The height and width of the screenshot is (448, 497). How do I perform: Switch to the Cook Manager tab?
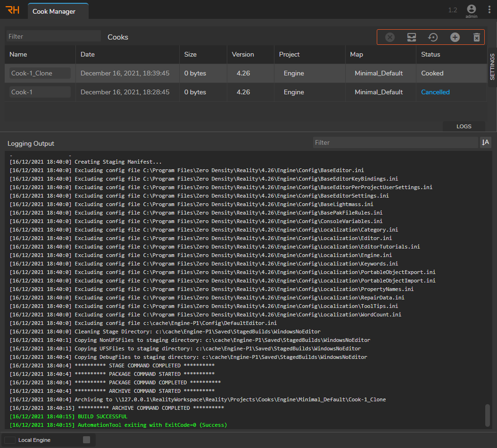(58, 11)
